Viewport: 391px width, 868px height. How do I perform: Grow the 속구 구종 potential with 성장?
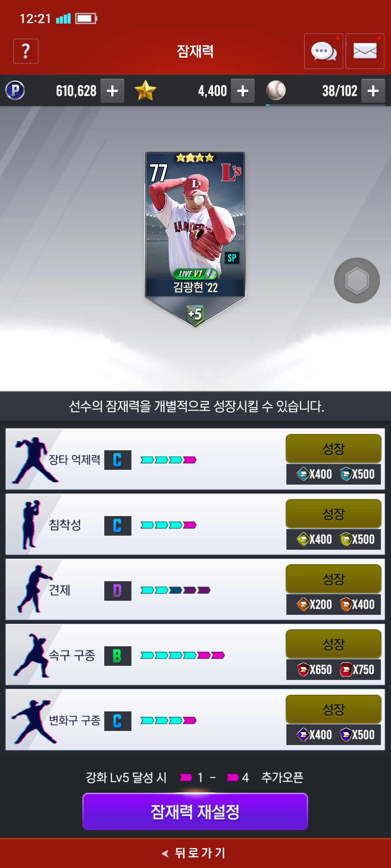pyautogui.click(x=333, y=644)
